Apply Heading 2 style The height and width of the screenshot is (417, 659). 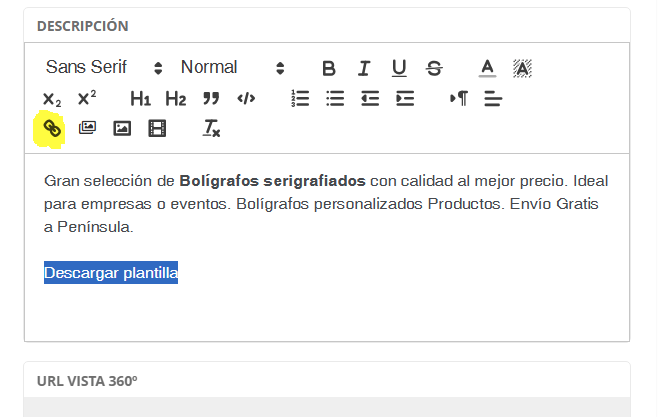point(176,98)
